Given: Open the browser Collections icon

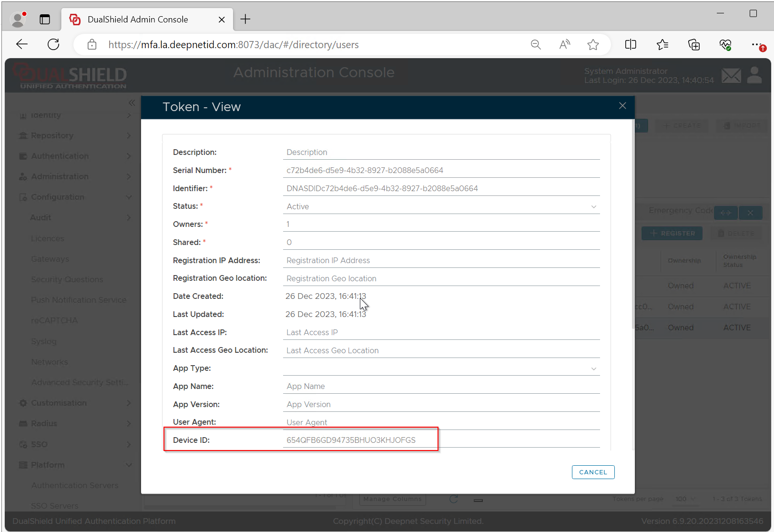Looking at the screenshot, I should click(x=694, y=45).
